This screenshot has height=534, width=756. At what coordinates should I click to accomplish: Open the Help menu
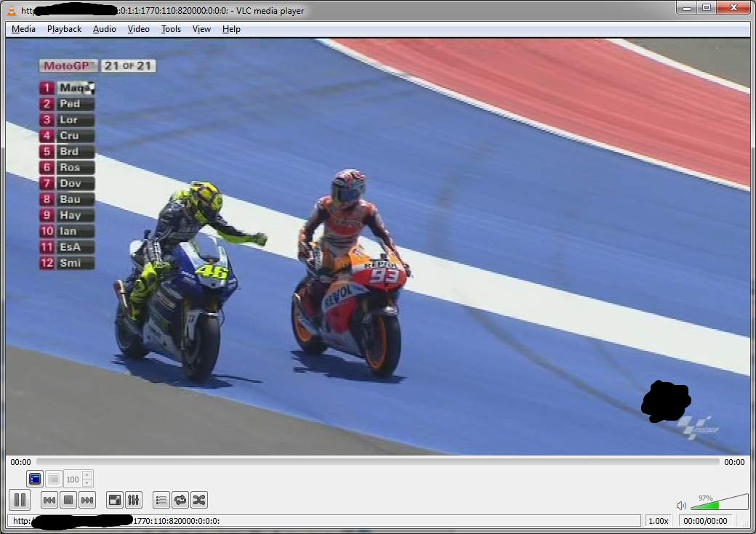pos(231,29)
